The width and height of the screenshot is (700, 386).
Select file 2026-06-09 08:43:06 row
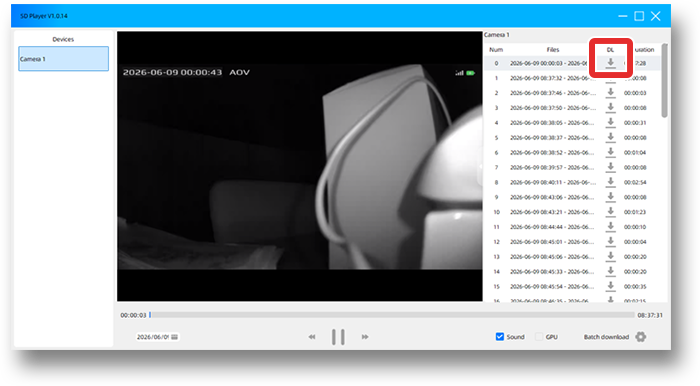[572, 197]
